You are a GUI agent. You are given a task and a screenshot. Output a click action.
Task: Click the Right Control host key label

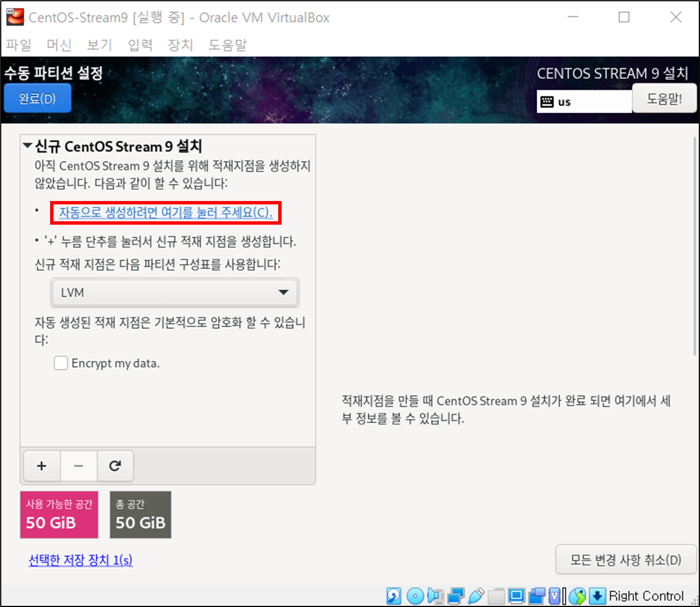click(647, 596)
